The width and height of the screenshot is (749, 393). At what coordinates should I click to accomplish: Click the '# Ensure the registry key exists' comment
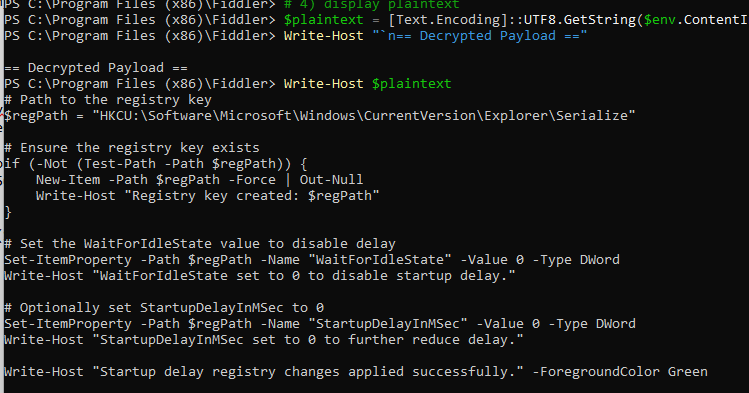(x=131, y=148)
